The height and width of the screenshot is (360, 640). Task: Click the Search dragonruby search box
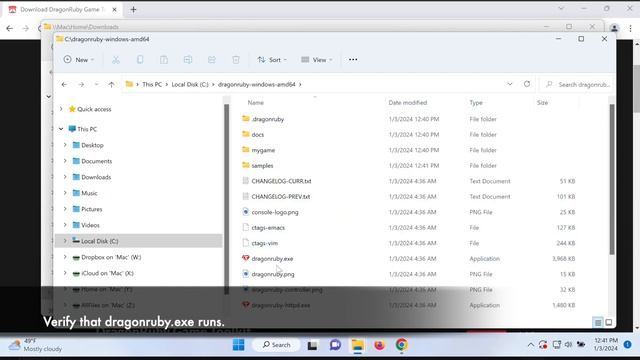click(577, 84)
